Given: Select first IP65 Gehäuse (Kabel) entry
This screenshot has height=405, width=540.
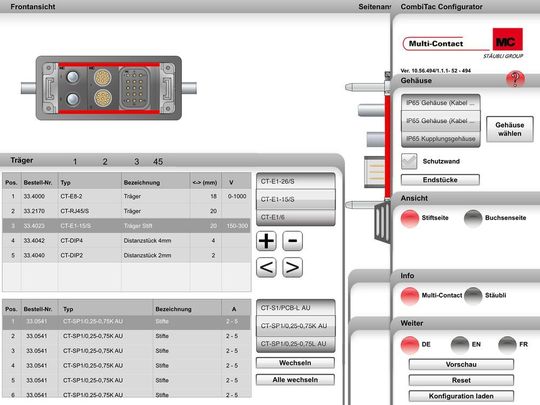Looking at the screenshot, I should pos(440,103).
